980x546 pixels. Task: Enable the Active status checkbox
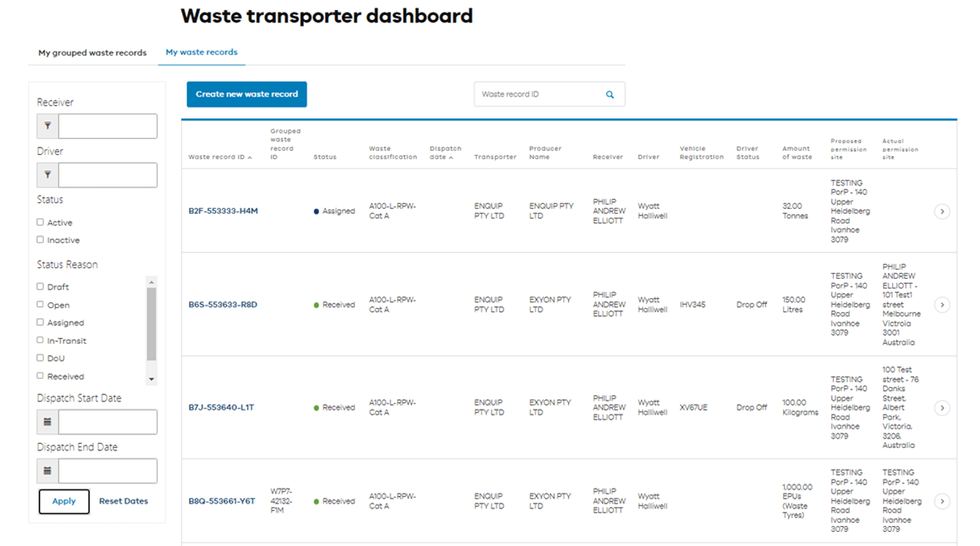[41, 222]
